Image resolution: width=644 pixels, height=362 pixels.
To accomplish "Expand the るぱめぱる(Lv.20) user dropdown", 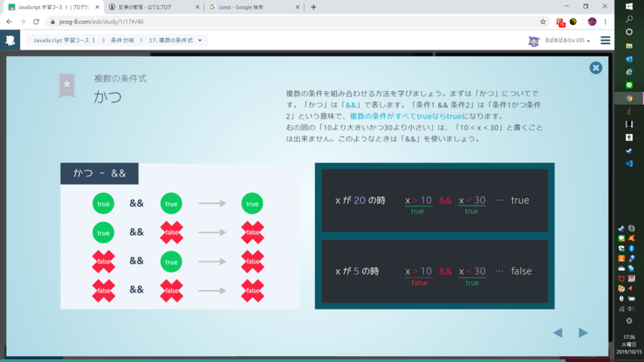I will tap(567, 41).
